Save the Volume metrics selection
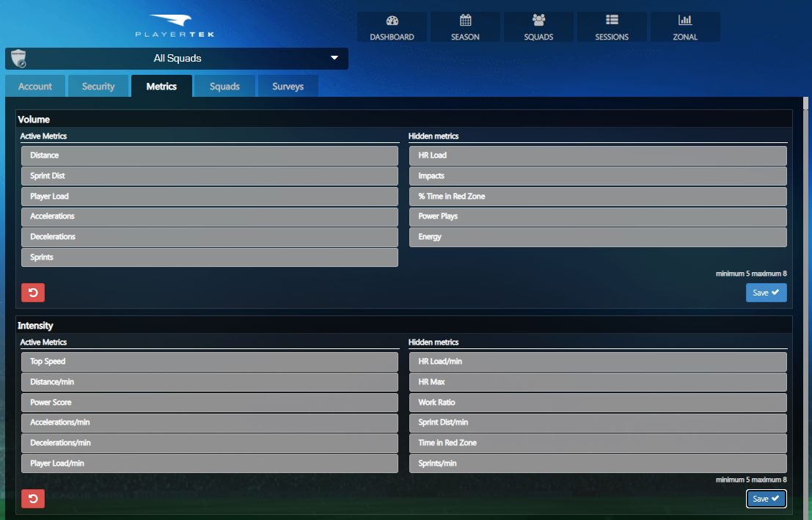The width and height of the screenshot is (812, 520). click(766, 293)
